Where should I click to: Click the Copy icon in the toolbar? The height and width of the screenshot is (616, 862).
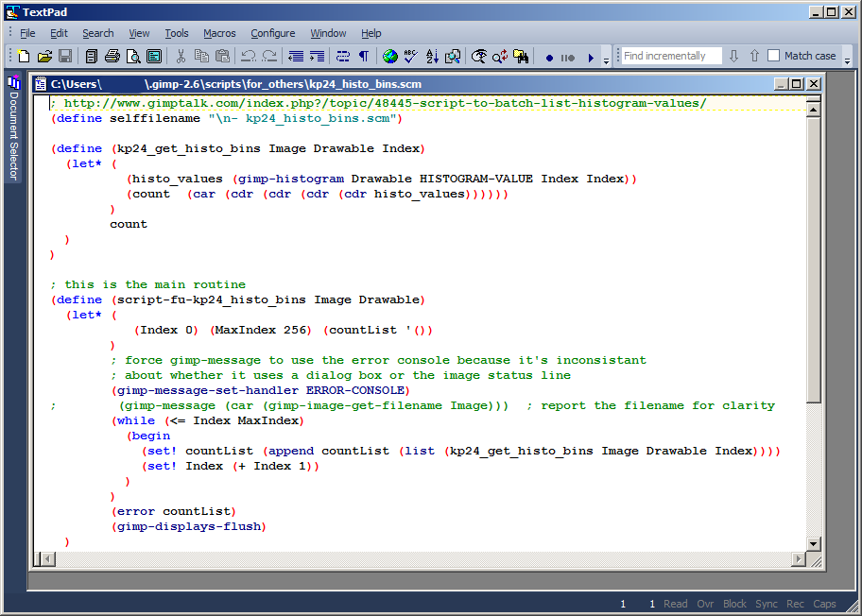pos(201,56)
